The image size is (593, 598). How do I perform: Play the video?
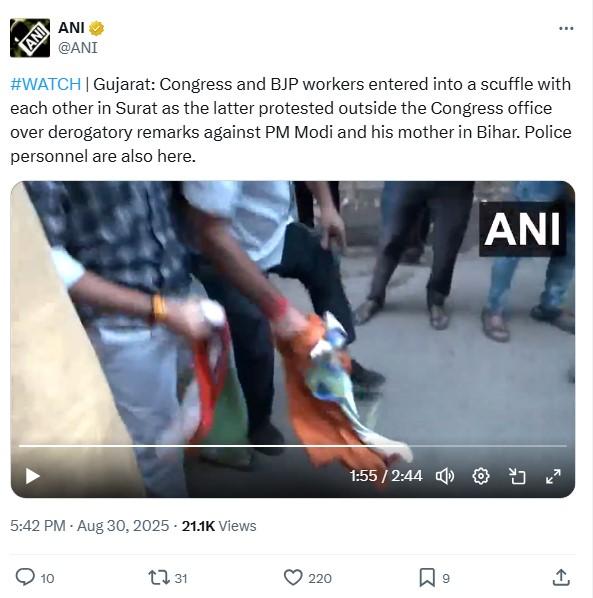[33, 476]
